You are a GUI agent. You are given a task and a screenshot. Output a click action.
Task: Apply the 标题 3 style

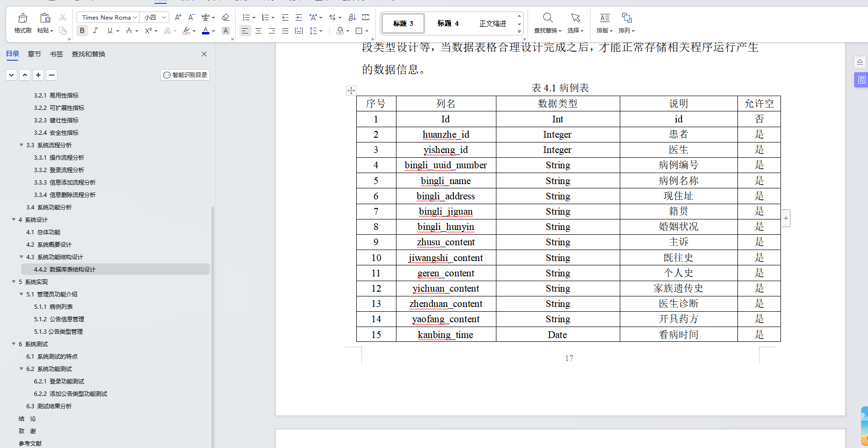click(x=403, y=23)
